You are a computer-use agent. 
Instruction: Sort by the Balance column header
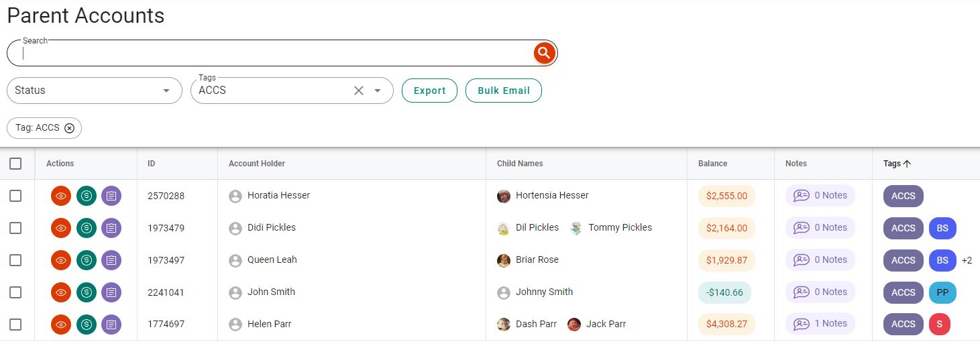point(712,164)
